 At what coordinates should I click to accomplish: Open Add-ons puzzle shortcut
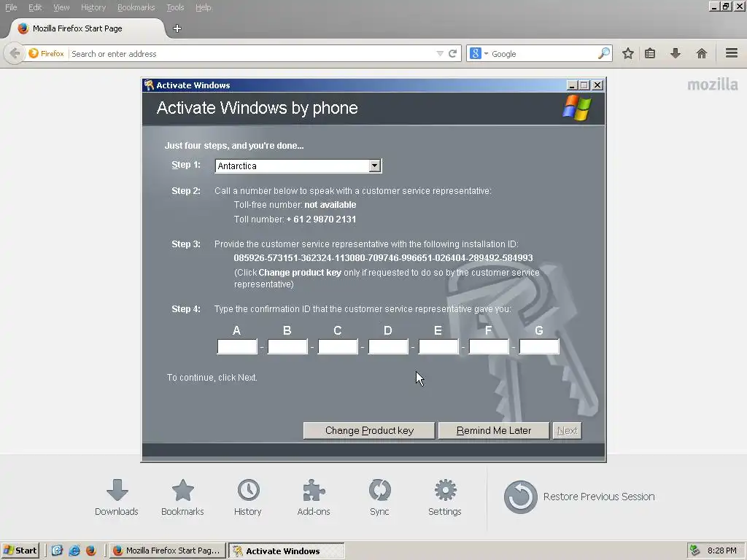[314, 497]
